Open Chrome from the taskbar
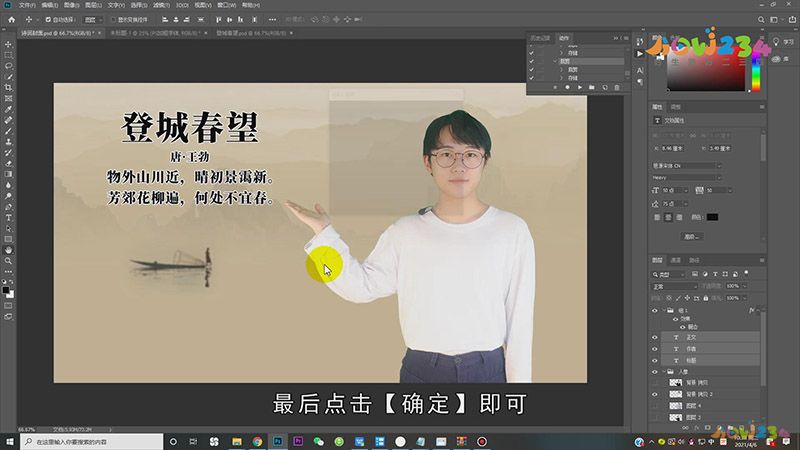This screenshot has height=450, width=800. [257, 442]
